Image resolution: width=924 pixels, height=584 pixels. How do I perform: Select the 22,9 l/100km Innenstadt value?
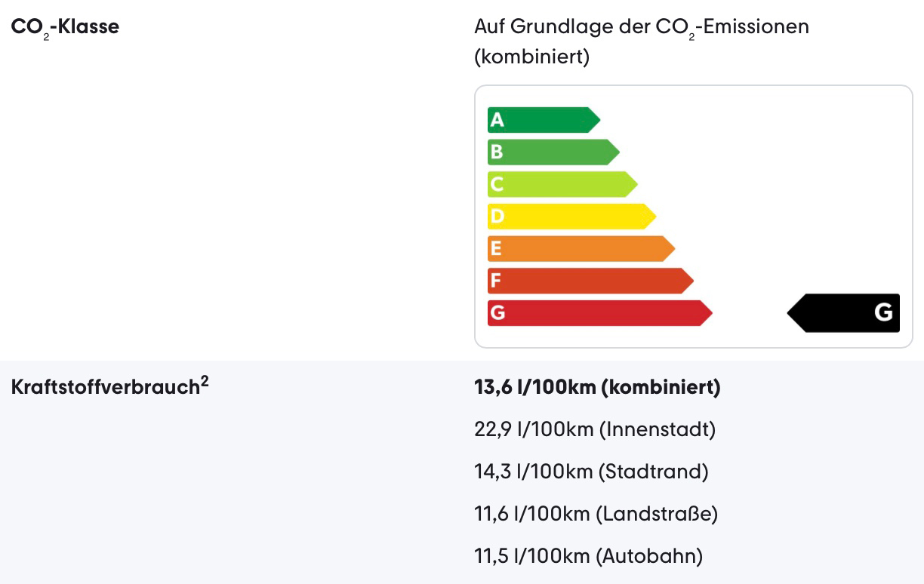click(594, 430)
